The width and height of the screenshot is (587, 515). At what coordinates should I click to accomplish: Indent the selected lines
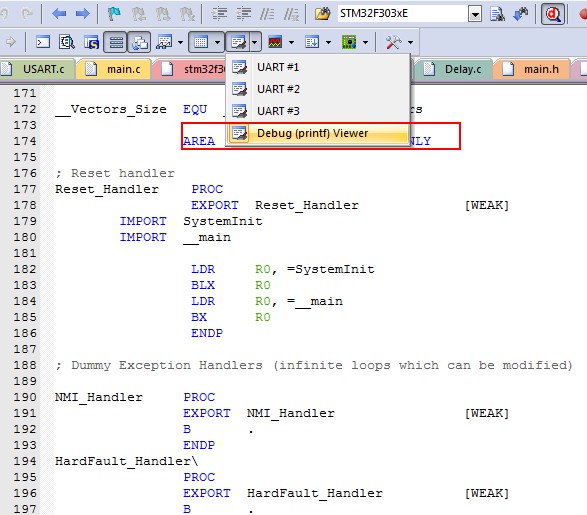[x=219, y=14]
